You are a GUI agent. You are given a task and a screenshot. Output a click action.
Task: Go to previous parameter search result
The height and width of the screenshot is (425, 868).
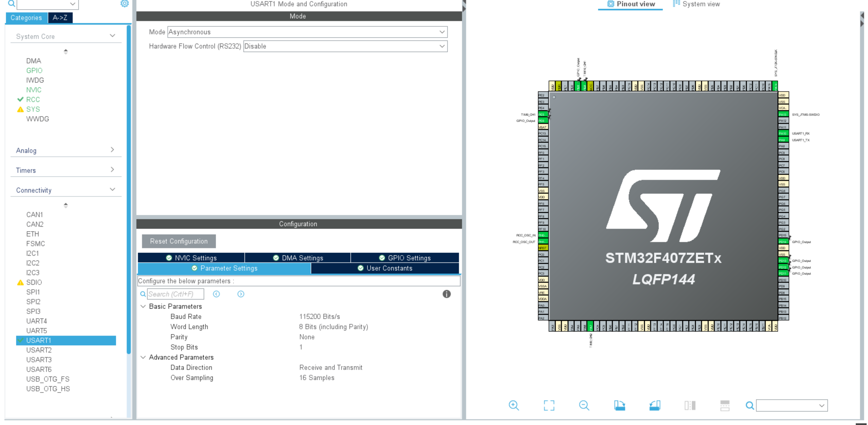tap(216, 294)
